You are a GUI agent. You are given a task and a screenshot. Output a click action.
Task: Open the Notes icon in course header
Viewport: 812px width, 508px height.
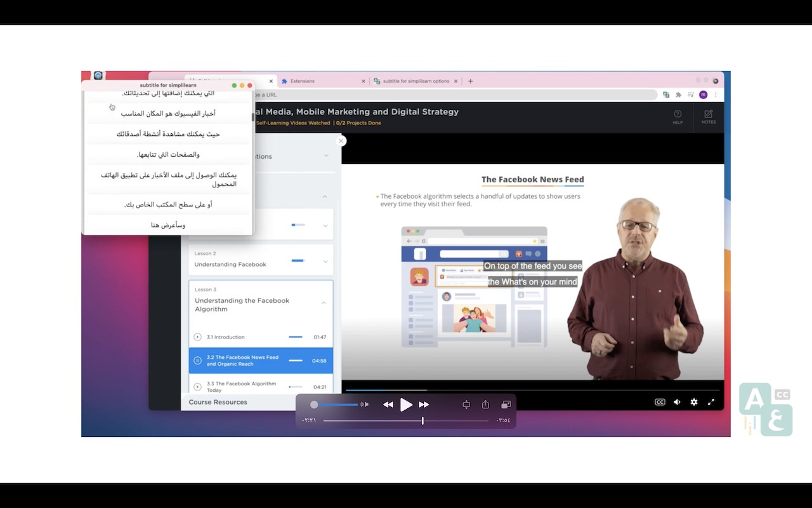[709, 117]
